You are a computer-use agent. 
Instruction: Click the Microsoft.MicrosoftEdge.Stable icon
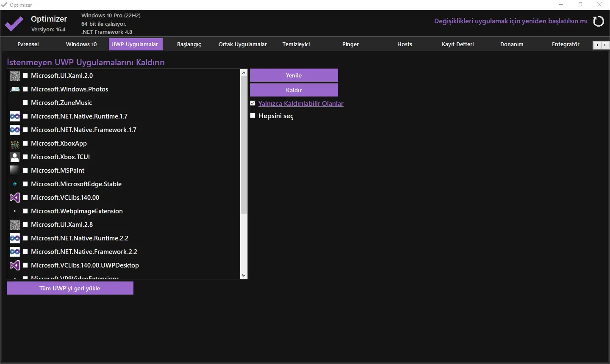click(x=15, y=184)
